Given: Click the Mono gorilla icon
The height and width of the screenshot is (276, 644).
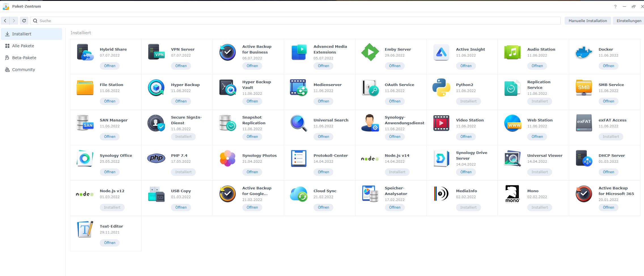Looking at the screenshot, I should [512, 194].
